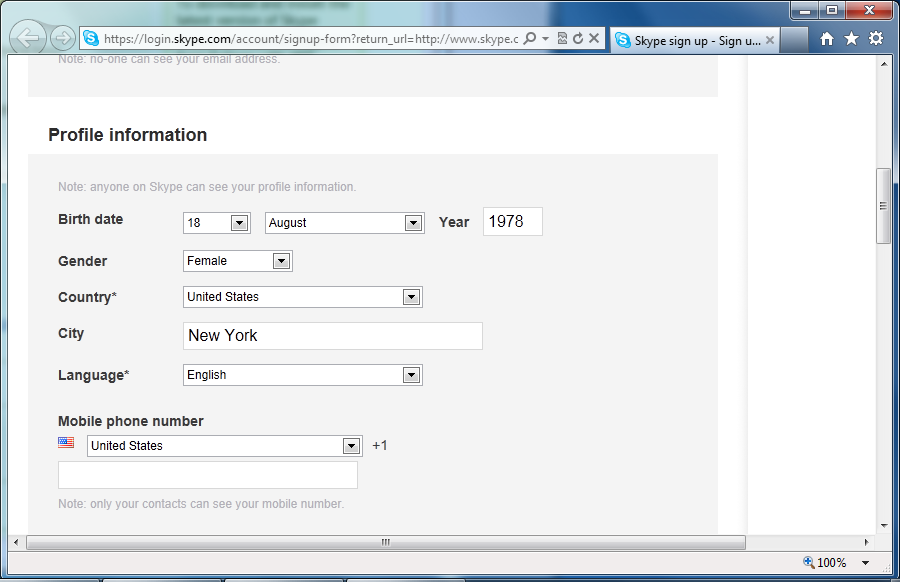
Task: Click the search magnifier in address bar
Action: point(530,39)
